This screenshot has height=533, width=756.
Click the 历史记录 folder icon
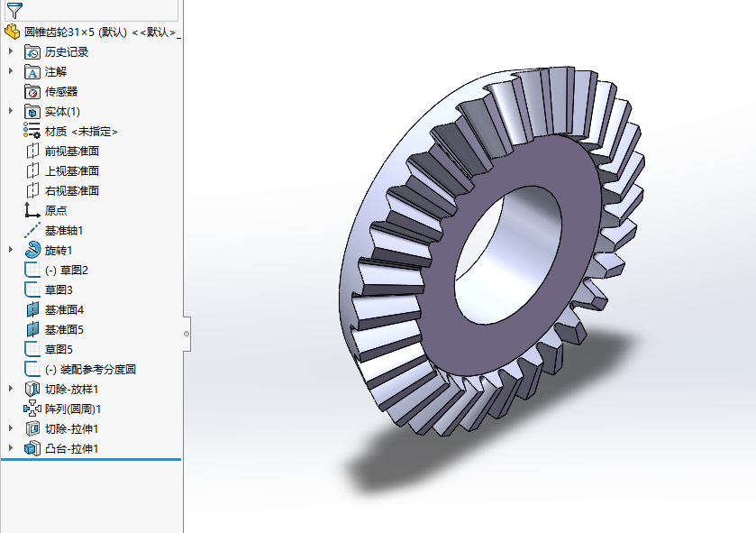click(x=32, y=52)
